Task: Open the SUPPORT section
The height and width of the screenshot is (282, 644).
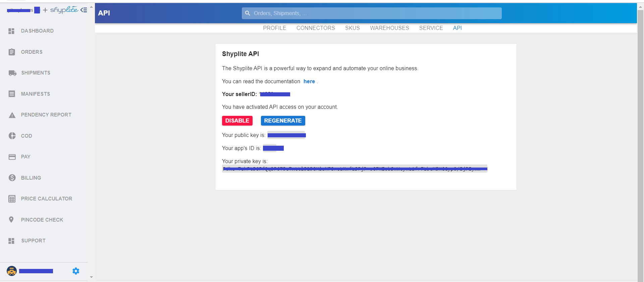Action: pyautogui.click(x=34, y=241)
